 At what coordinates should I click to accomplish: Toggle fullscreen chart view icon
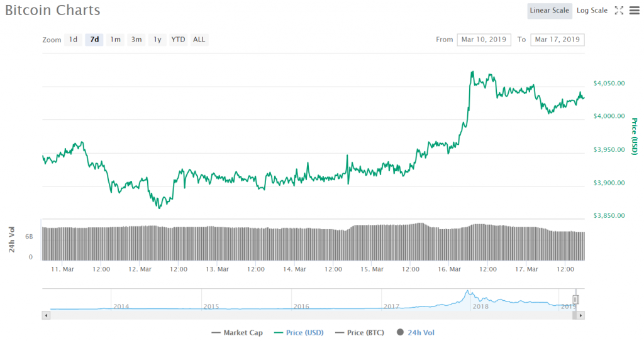point(619,11)
